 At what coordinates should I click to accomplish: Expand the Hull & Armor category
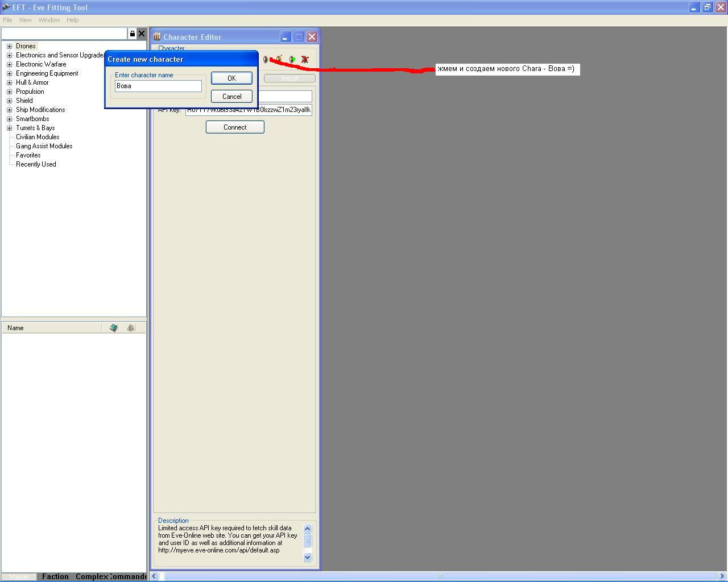[x=9, y=82]
